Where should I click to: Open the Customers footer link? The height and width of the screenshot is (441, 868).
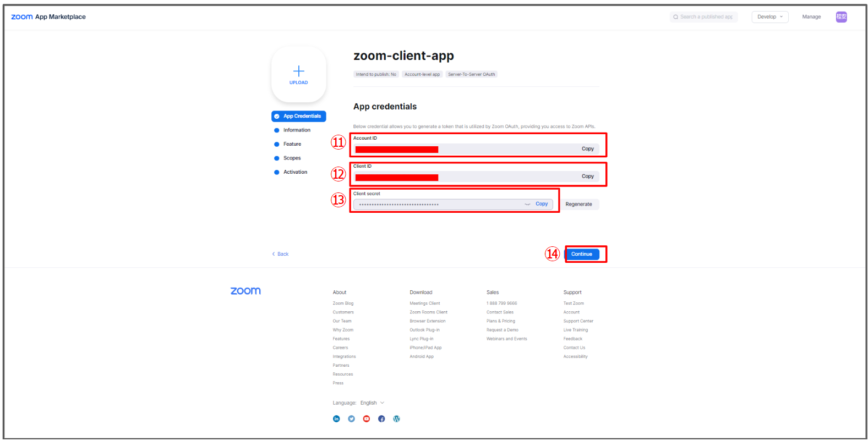point(343,312)
